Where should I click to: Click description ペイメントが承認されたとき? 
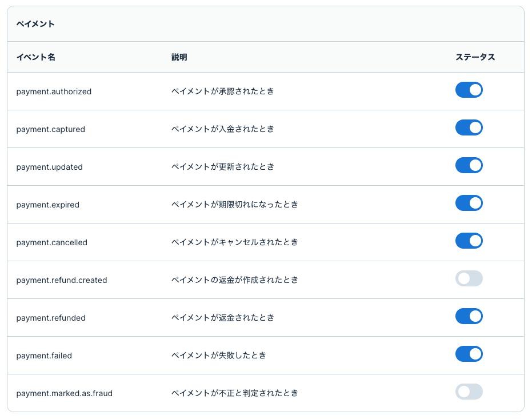[223, 91]
